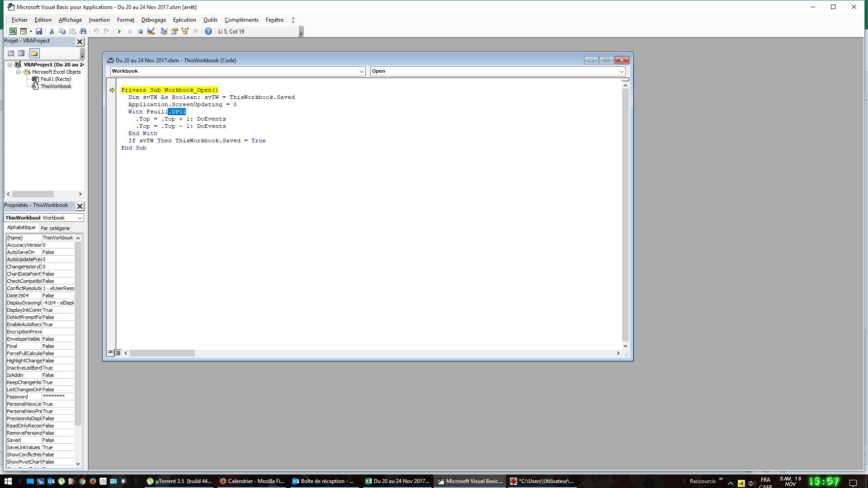The image size is (868, 488).
Task: Switch to µTorrent 3.5 taskbar button
Action: (179, 481)
